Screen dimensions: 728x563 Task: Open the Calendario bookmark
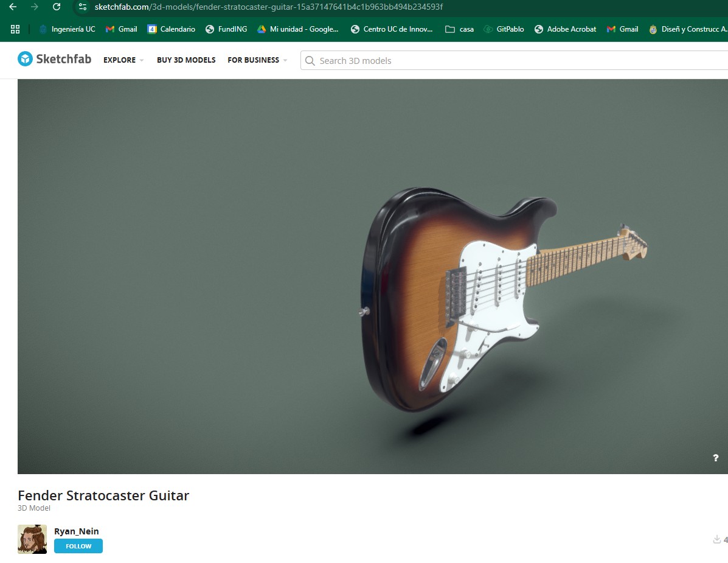172,29
